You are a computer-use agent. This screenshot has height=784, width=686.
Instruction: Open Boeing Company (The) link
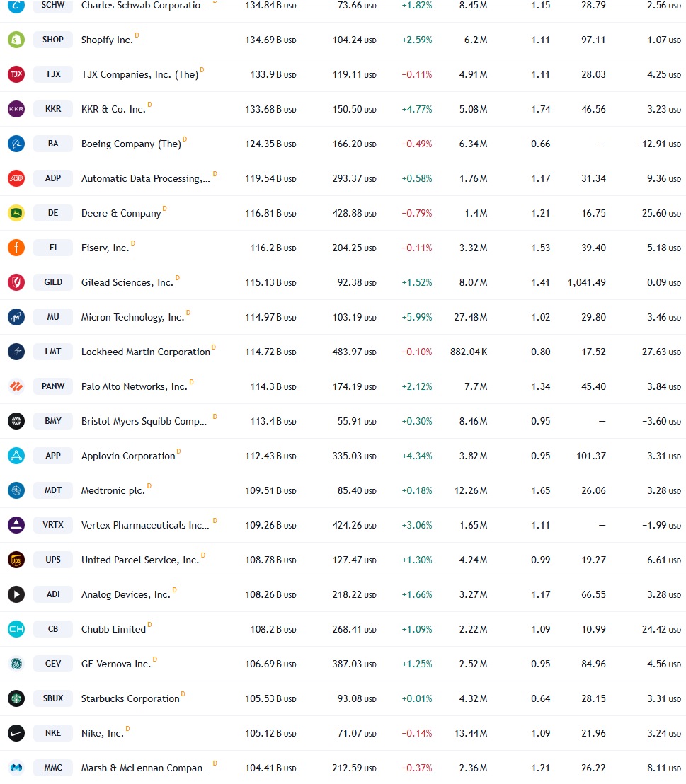[131, 144]
